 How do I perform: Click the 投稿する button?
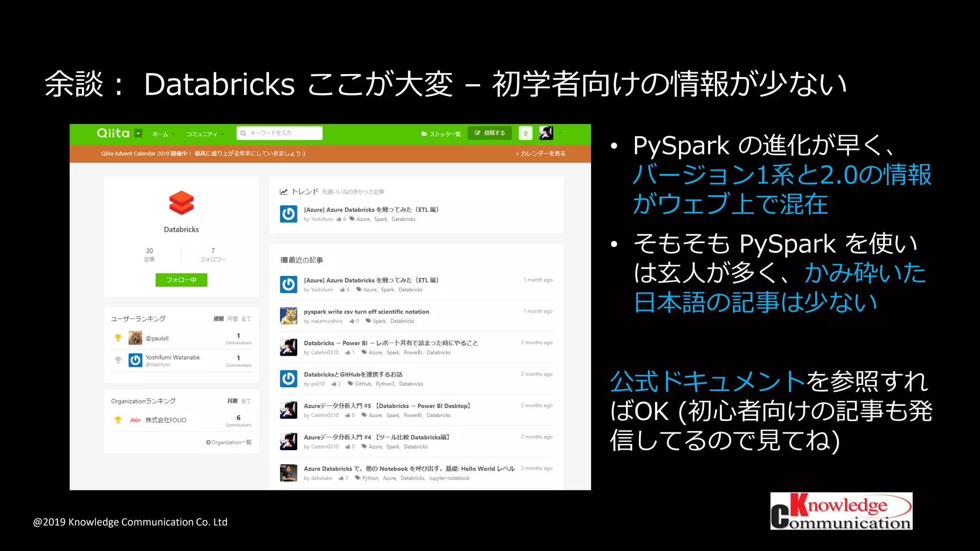point(490,133)
